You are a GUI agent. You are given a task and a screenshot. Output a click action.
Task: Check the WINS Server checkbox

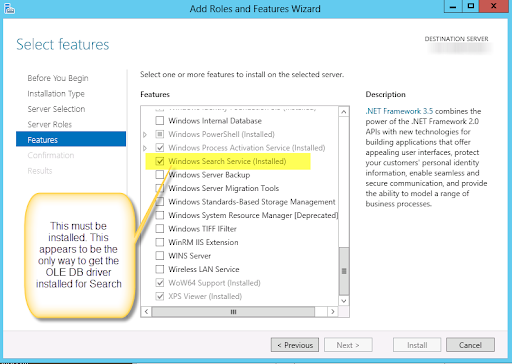160,256
